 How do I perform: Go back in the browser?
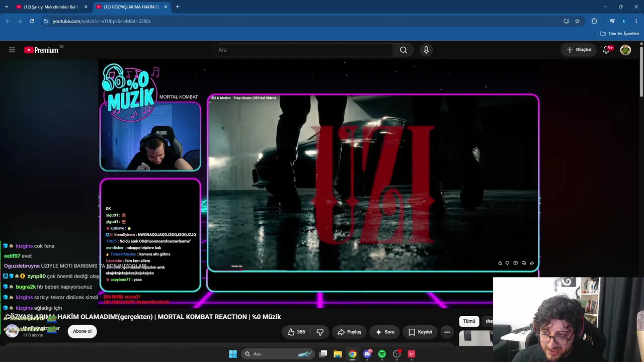[8, 21]
